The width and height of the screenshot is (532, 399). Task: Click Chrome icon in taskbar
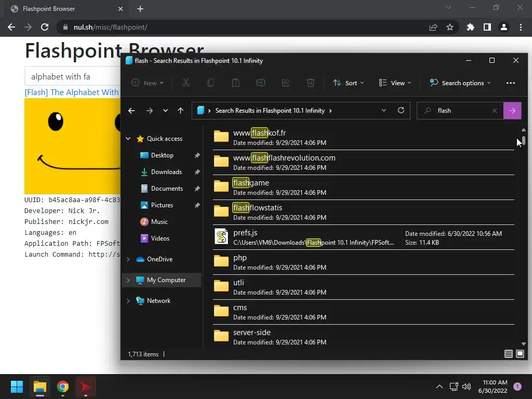pyautogui.click(x=63, y=387)
